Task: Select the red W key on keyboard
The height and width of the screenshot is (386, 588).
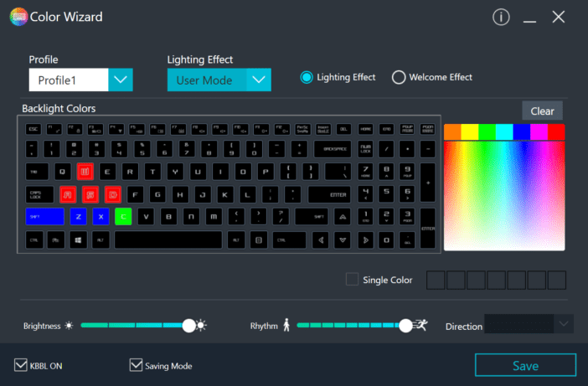Action: point(85,172)
